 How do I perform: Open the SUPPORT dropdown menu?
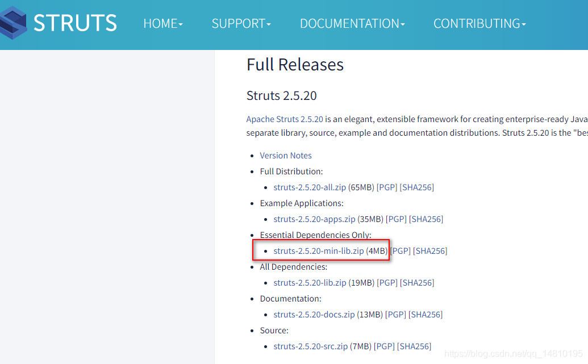click(241, 24)
